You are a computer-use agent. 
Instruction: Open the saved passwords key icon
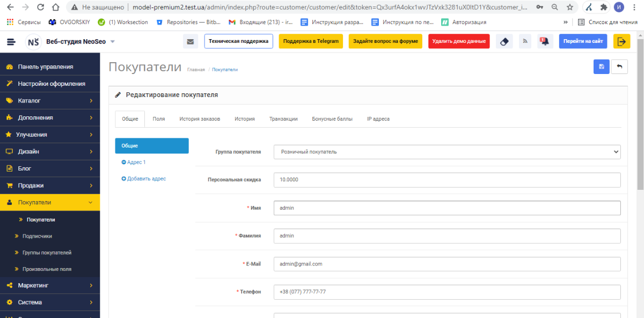(539, 8)
